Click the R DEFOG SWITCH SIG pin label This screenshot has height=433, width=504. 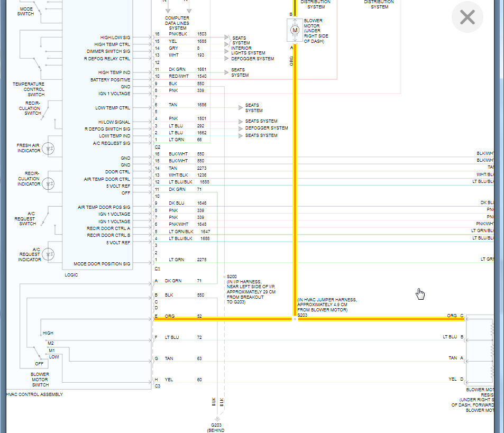coord(107,129)
